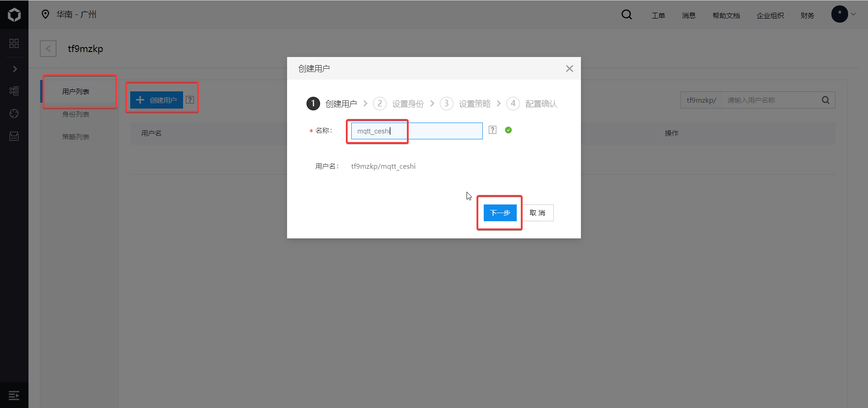Open the 工单 menu
The width and height of the screenshot is (868, 408).
[658, 15]
